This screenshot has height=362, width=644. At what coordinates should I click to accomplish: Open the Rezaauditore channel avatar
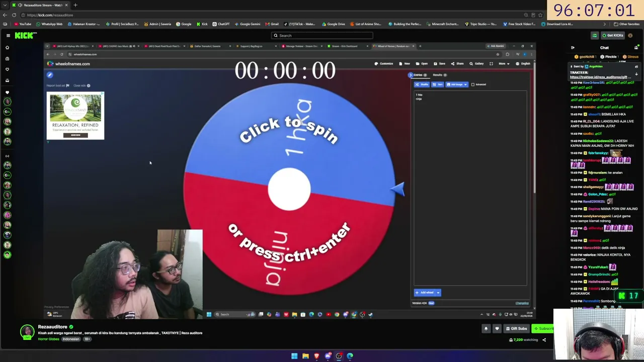tap(27, 332)
